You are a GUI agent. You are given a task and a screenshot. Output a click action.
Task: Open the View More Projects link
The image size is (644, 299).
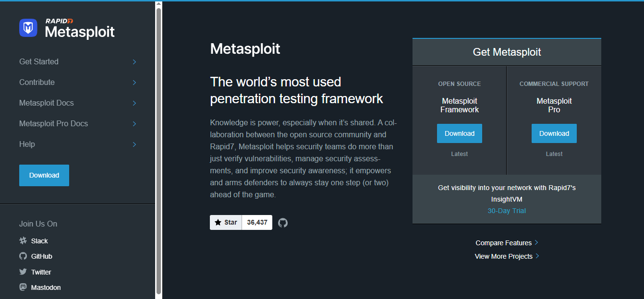[504, 256]
